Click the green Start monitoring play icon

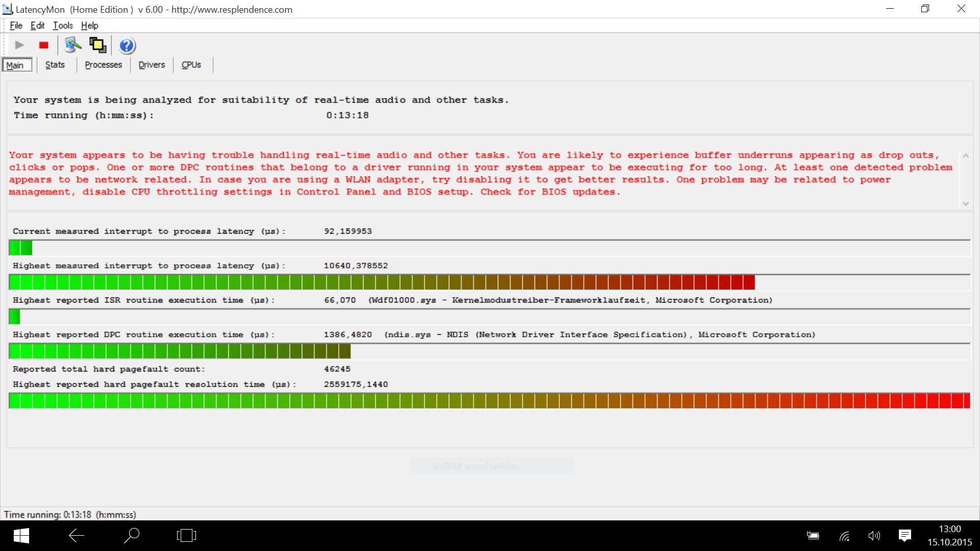tap(19, 45)
